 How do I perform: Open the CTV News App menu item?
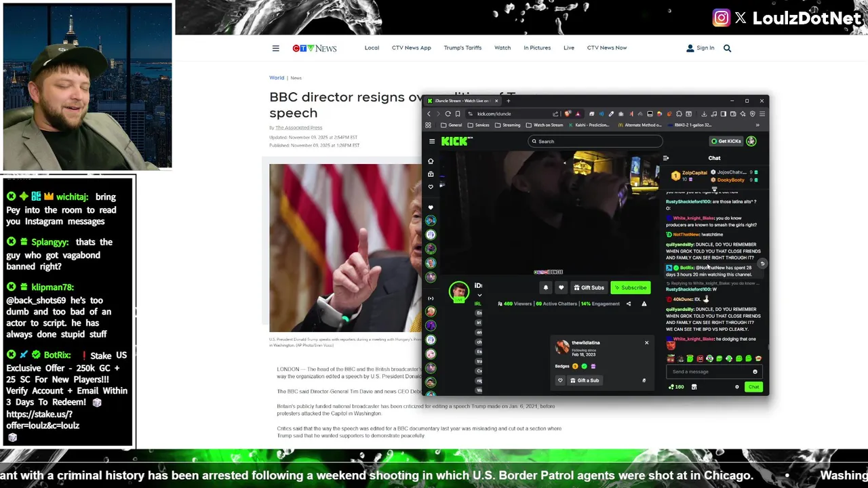(411, 48)
